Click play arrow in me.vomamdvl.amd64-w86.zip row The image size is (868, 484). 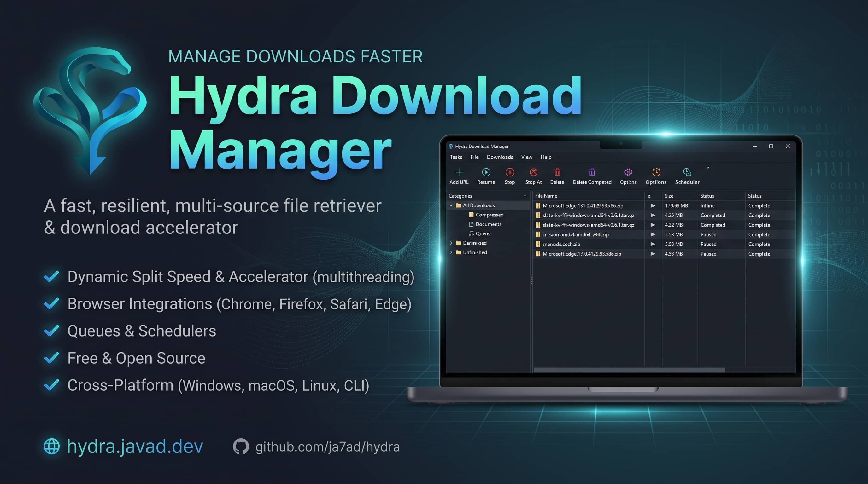click(x=653, y=234)
